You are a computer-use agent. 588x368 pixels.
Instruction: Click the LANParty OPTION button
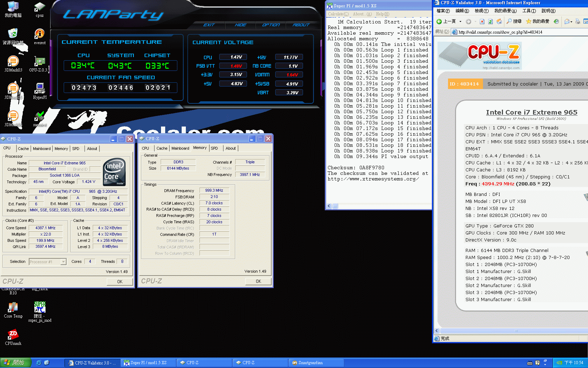click(x=271, y=25)
